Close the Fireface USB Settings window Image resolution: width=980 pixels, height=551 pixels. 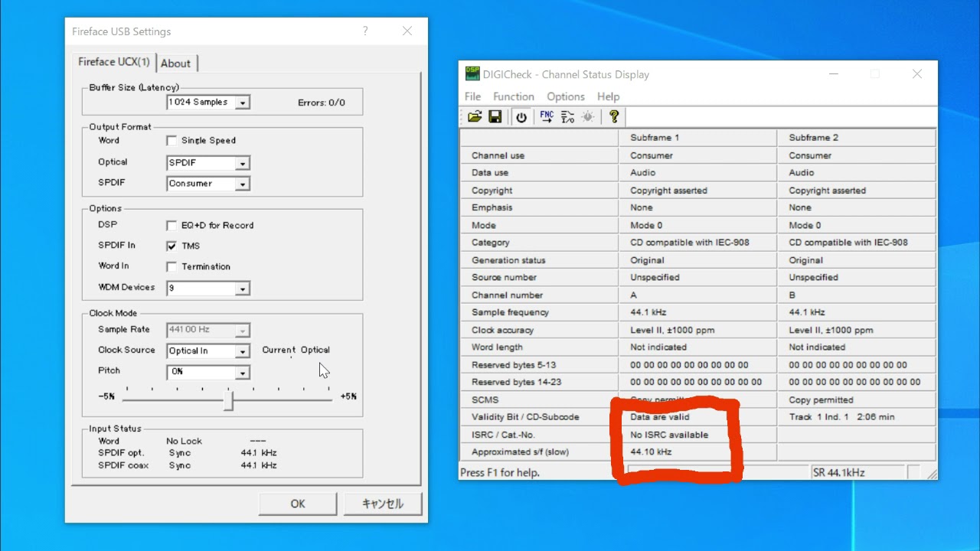407,31
